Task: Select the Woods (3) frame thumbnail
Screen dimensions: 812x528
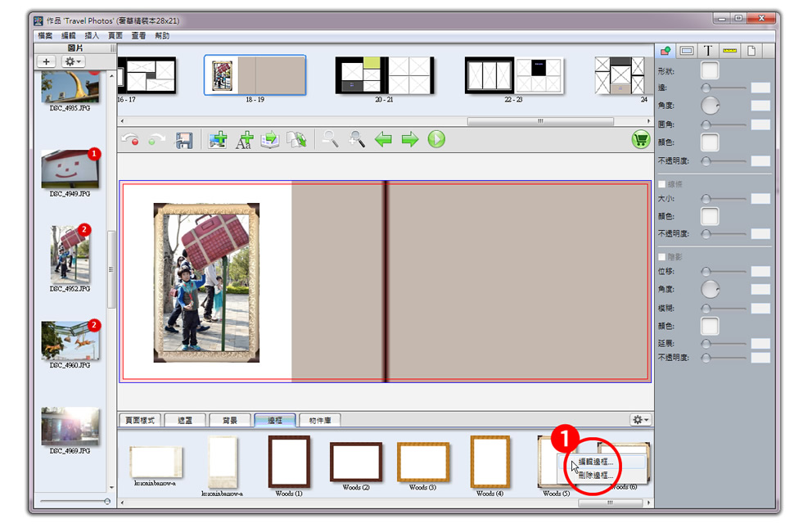Action: (423, 463)
